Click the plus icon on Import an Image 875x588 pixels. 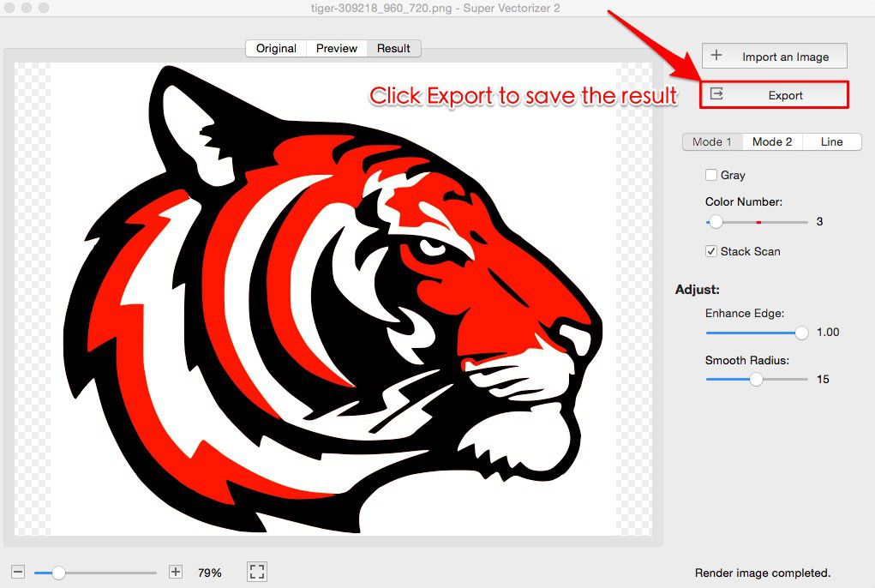[x=715, y=56]
